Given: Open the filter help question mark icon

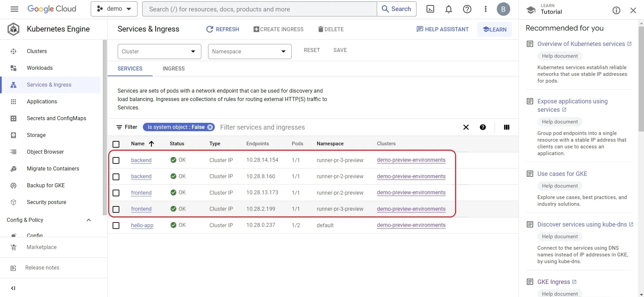Looking at the screenshot, I should [483, 127].
